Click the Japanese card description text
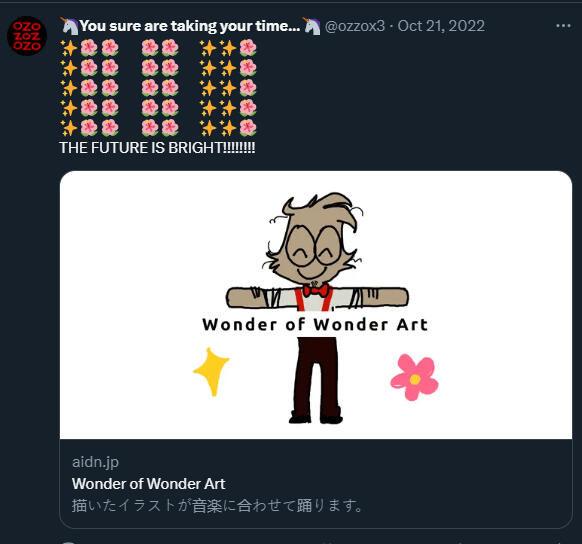The height and width of the screenshot is (544, 582). pos(217,505)
